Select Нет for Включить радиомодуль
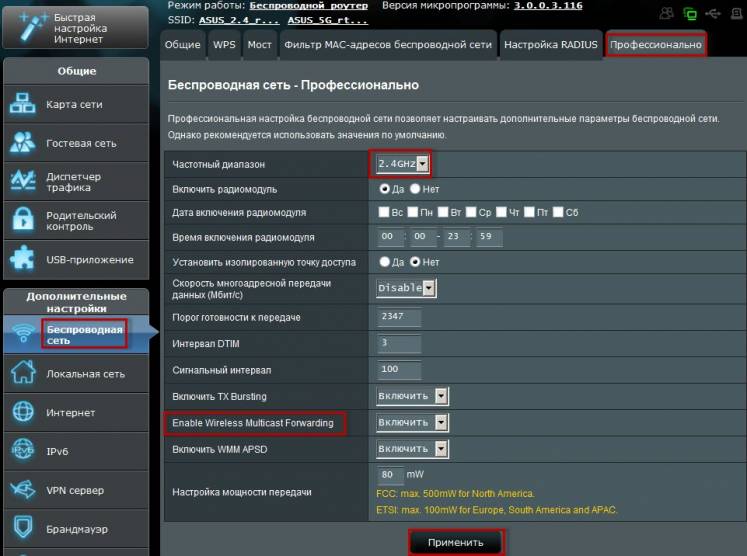 (x=416, y=188)
